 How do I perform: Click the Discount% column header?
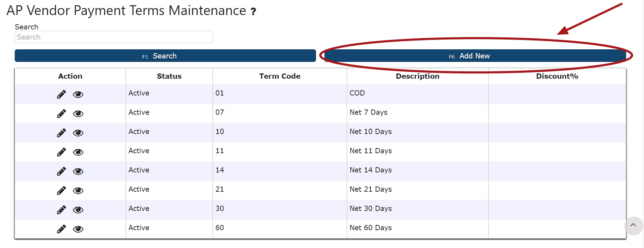pyautogui.click(x=557, y=76)
